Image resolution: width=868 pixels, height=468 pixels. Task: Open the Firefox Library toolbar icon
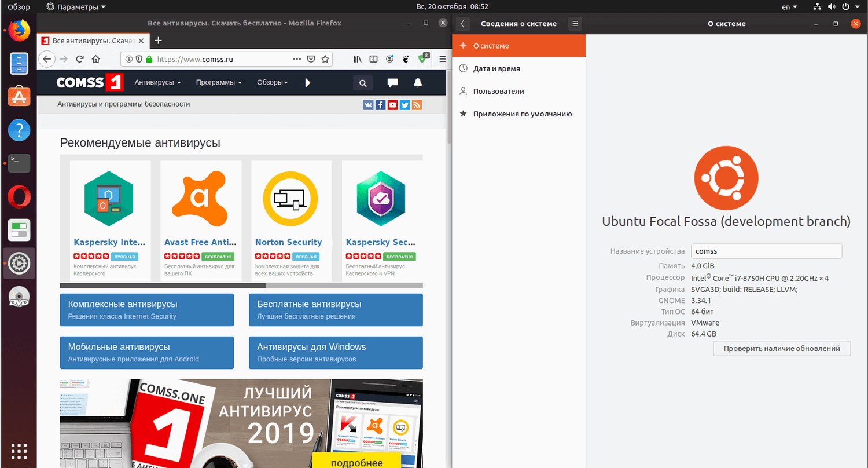pos(357,58)
